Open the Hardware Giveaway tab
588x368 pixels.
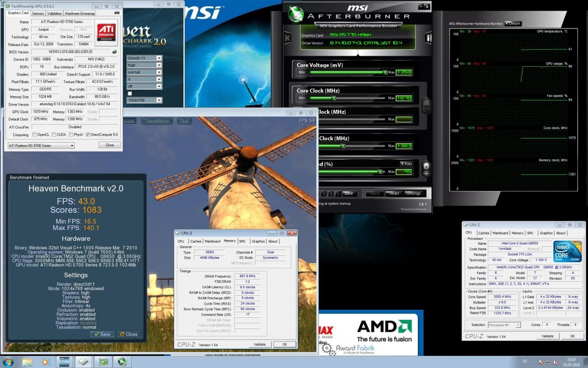coord(80,13)
